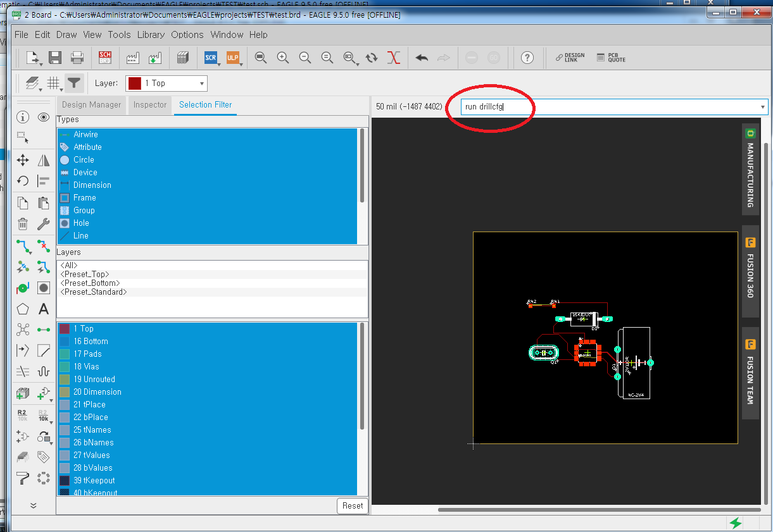Open the MANUFACTURING side panel
Viewport: 773px width, 532px height.
pyautogui.click(x=750, y=169)
